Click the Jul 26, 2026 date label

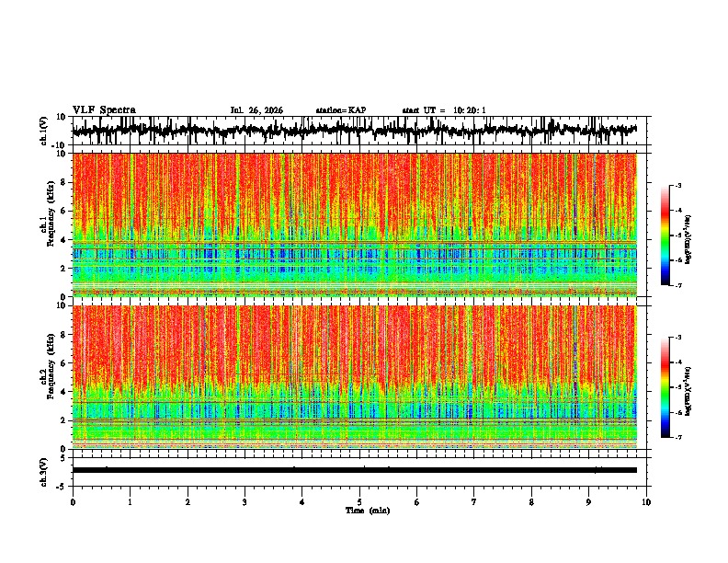pos(256,110)
